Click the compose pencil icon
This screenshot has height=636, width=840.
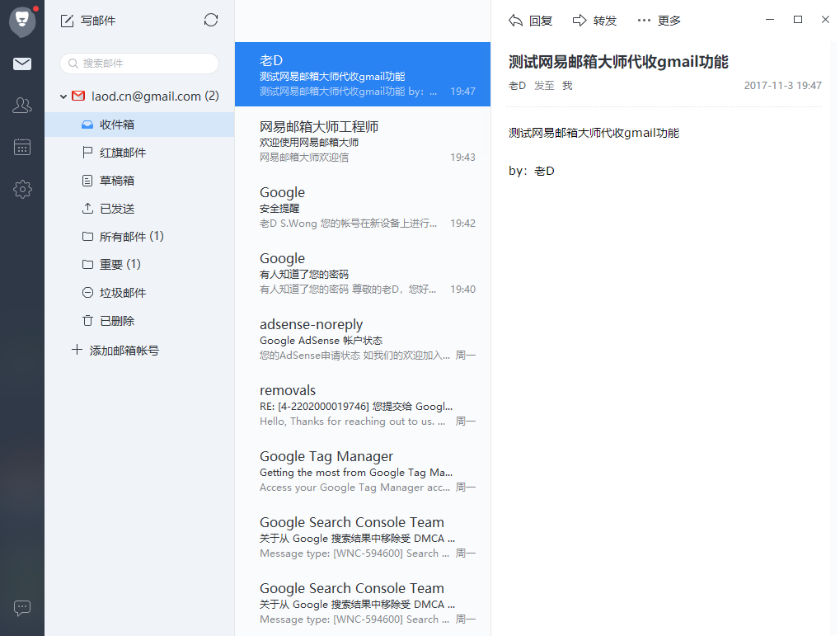(x=67, y=21)
